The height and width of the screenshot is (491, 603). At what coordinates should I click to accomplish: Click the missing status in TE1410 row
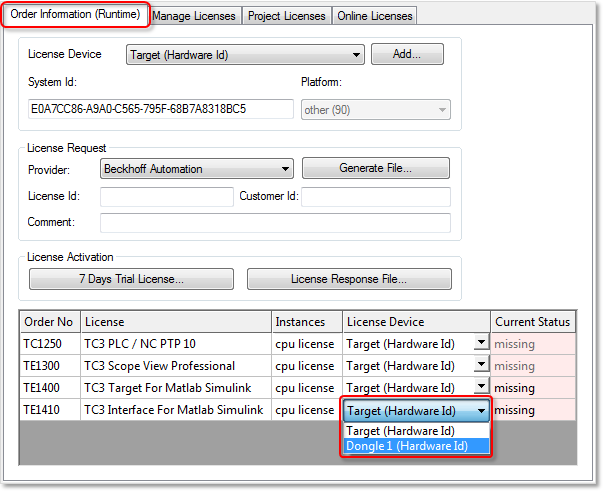tap(533, 409)
